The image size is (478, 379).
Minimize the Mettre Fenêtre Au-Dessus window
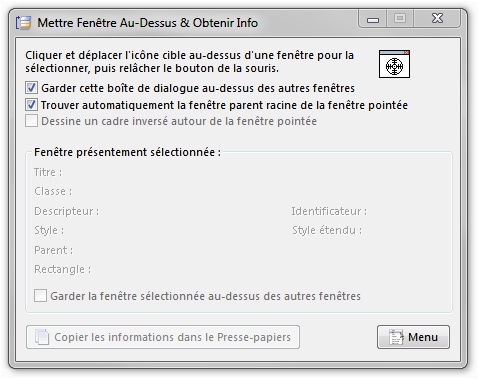click(373, 19)
